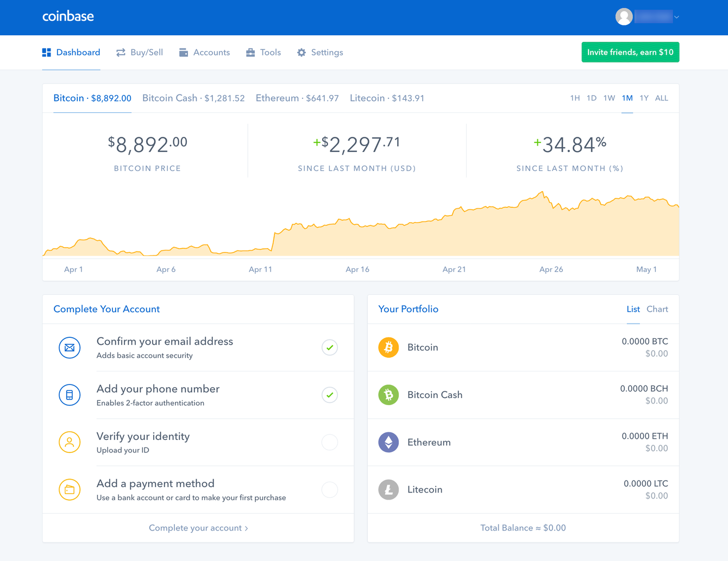Click the Dashboard grid icon
The width and height of the screenshot is (728, 561).
46,52
